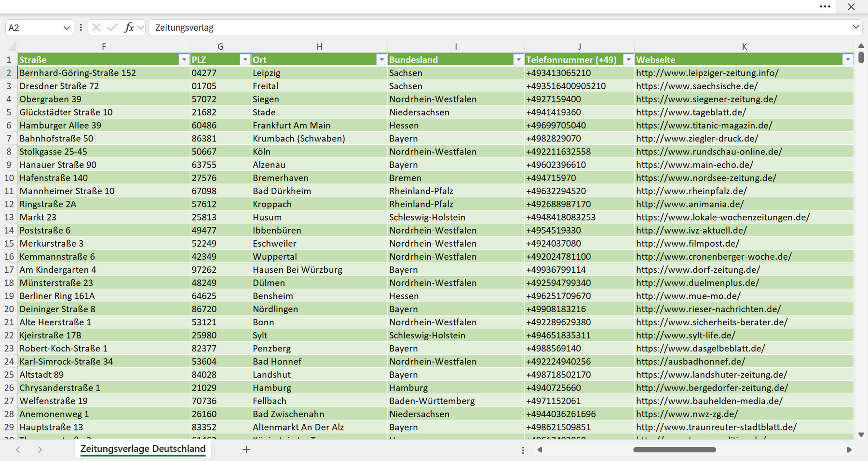Select cell Frankfurt Am Main
Image resolution: width=868 pixels, height=461 pixels.
tap(319, 126)
